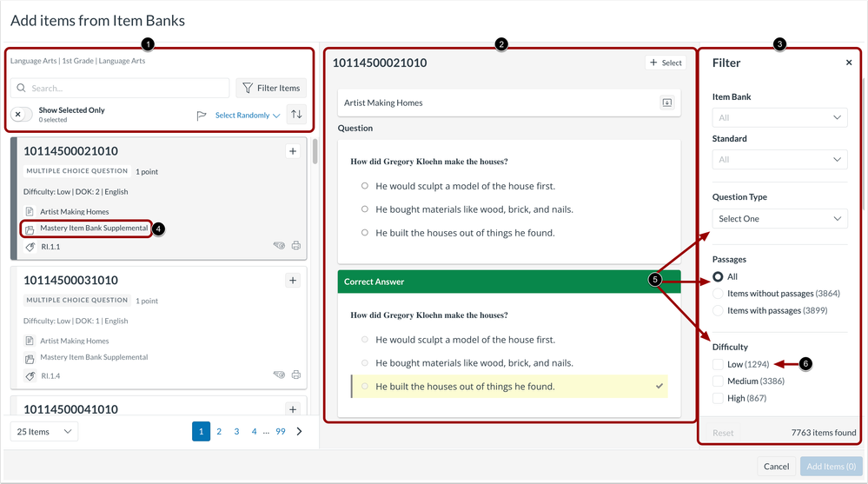Click item bank icon in item 10114500031010
Image resolution: width=868 pixels, height=484 pixels.
point(30,358)
